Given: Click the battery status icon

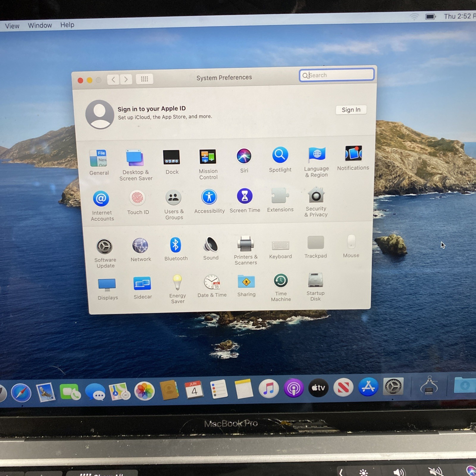Looking at the screenshot, I should (x=430, y=17).
